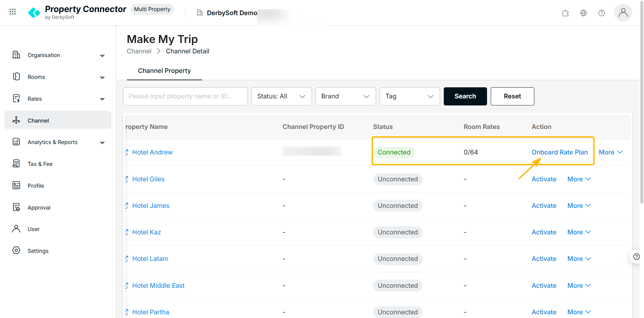The image size is (644, 318).
Task: Click the Profile card icon in sidebar
Action: click(16, 185)
